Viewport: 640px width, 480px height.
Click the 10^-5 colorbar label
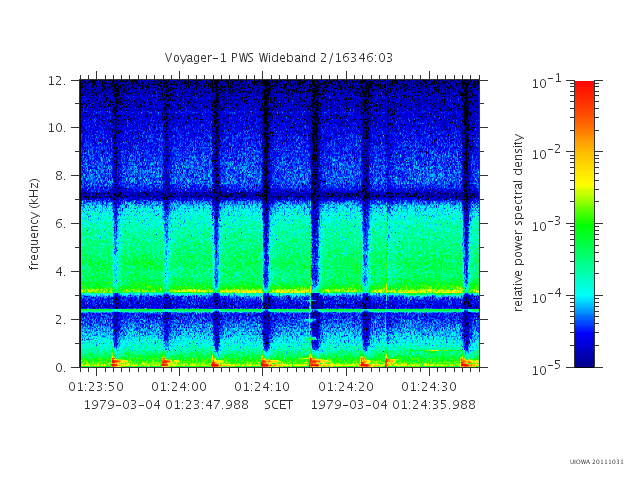[x=548, y=368]
